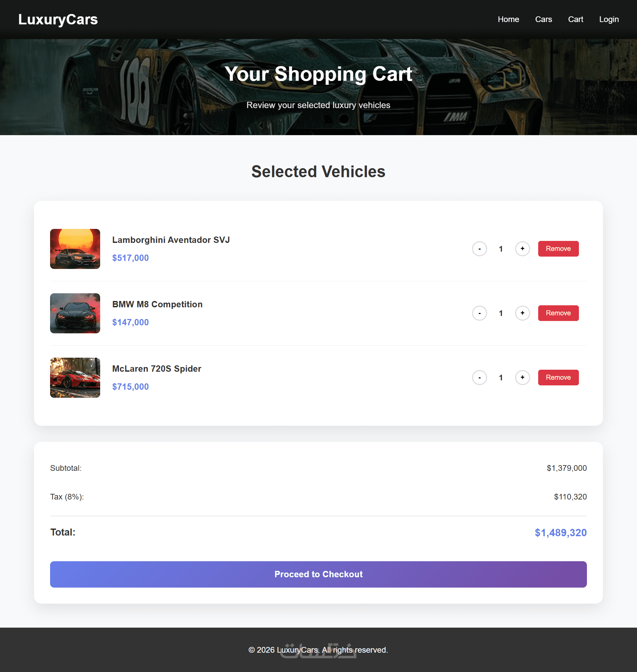
Task: Select the McLaren 720S Spider title
Action: tap(157, 369)
